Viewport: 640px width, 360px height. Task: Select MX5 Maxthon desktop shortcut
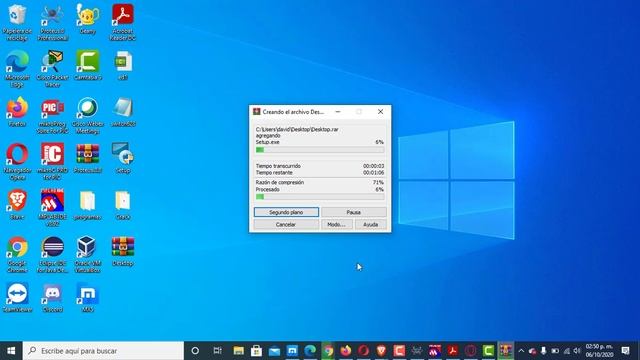point(87,298)
